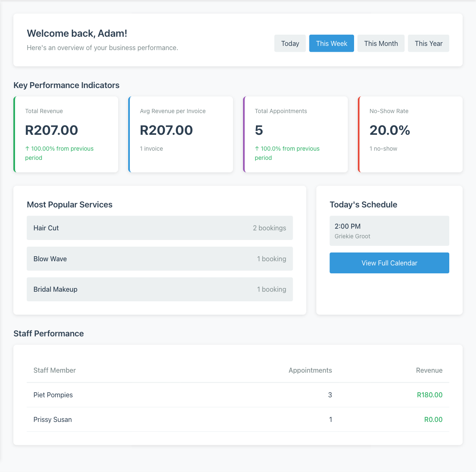Select the "This Year" period filter
Screen dimensions: 476x472
[428, 43]
